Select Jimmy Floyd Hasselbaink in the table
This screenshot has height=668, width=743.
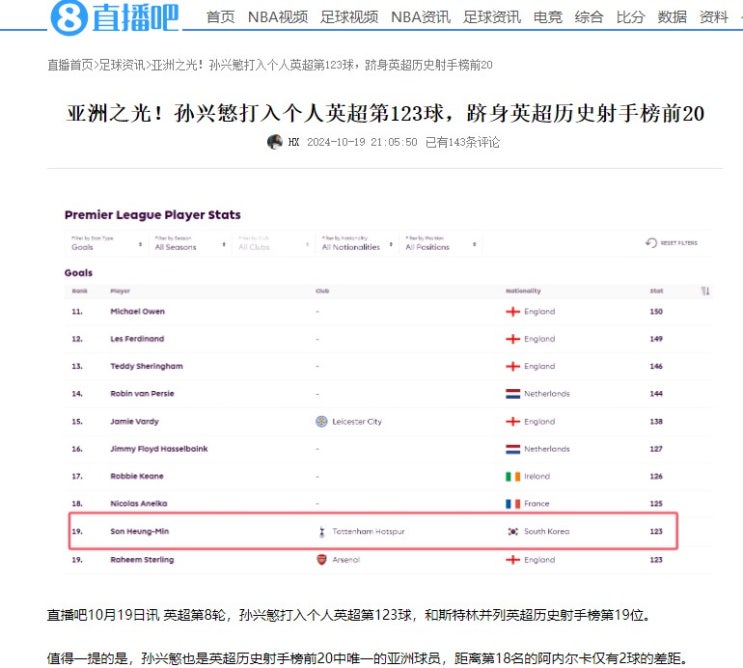pyautogui.click(x=159, y=449)
